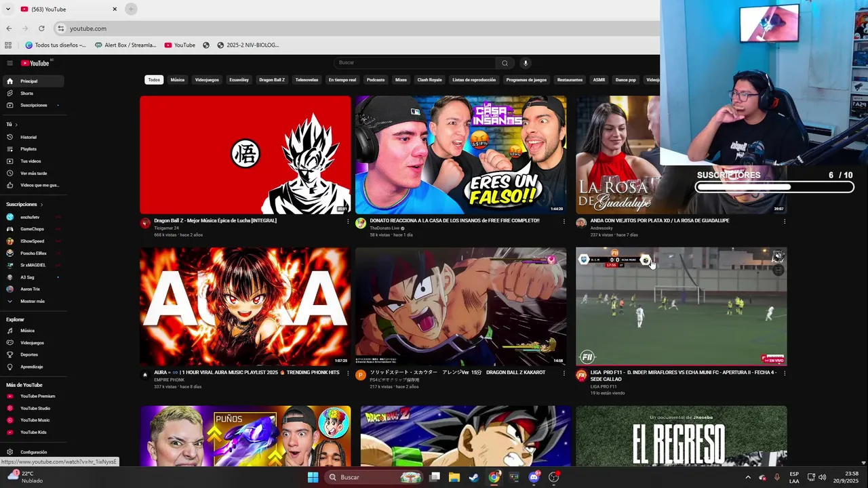Open Chrome apps grid in bookmarks bar

tap(8, 45)
